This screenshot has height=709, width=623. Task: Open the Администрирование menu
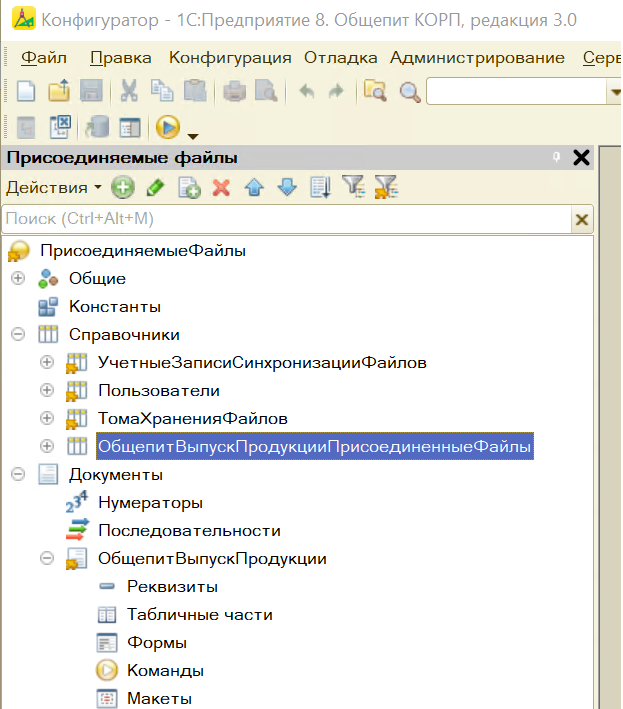tap(477, 58)
